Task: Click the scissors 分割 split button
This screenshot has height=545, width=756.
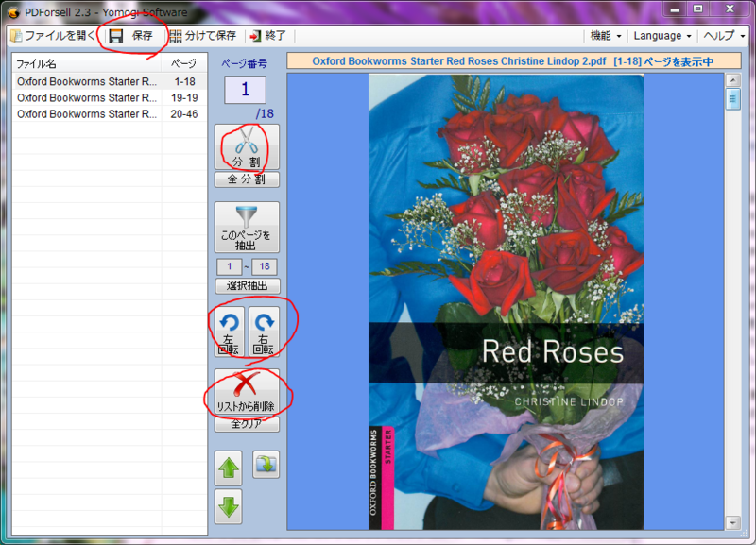Action: [247, 146]
